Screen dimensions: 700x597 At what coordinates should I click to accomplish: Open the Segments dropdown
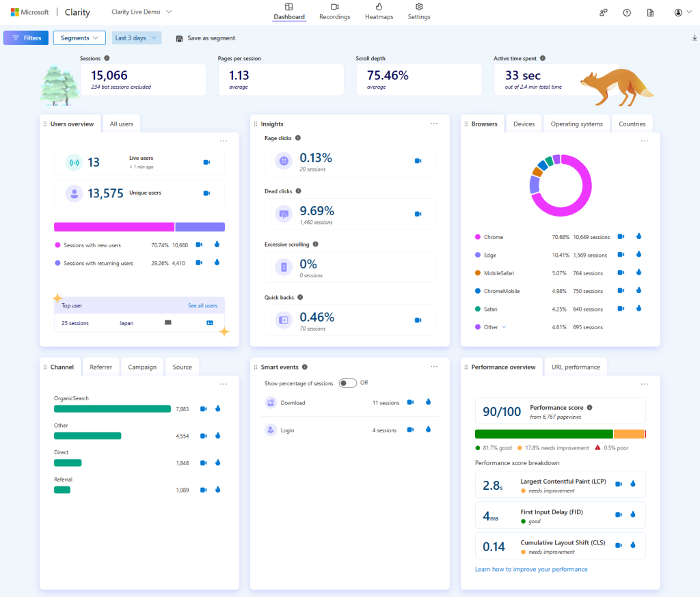click(79, 38)
